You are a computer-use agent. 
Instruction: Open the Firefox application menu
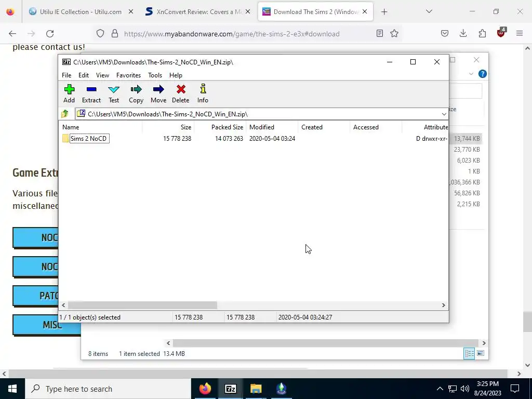tap(520, 34)
